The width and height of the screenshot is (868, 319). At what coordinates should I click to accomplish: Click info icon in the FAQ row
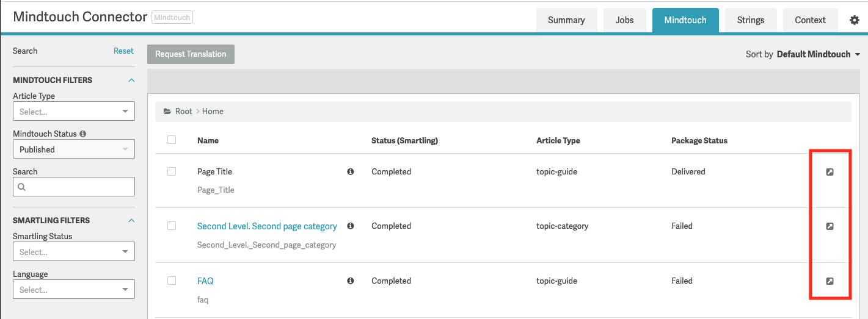(x=351, y=281)
